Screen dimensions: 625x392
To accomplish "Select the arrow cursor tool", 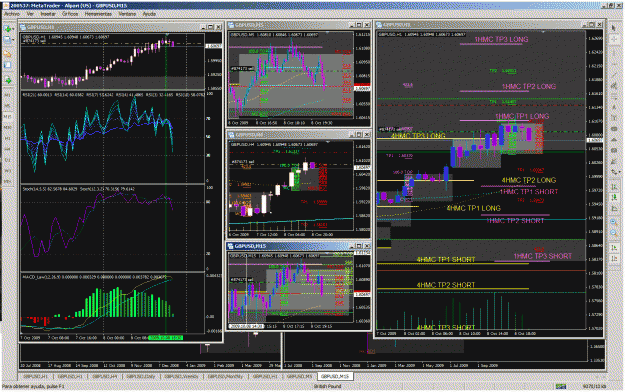I will 614,28.
